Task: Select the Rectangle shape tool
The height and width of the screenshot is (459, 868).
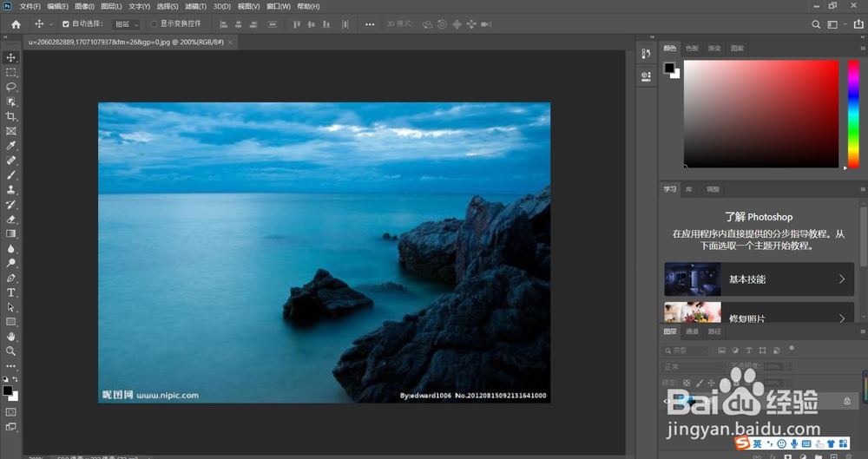Action: [x=11, y=322]
